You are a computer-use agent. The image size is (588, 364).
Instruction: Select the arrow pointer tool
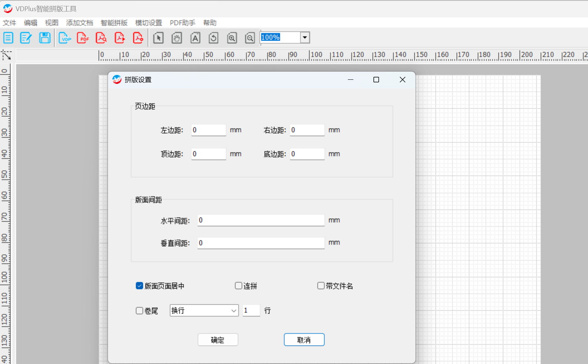pyautogui.click(x=159, y=37)
